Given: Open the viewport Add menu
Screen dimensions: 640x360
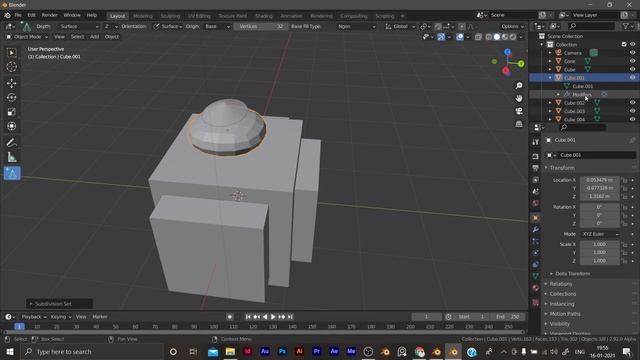Looking at the screenshot, I should [x=94, y=37].
